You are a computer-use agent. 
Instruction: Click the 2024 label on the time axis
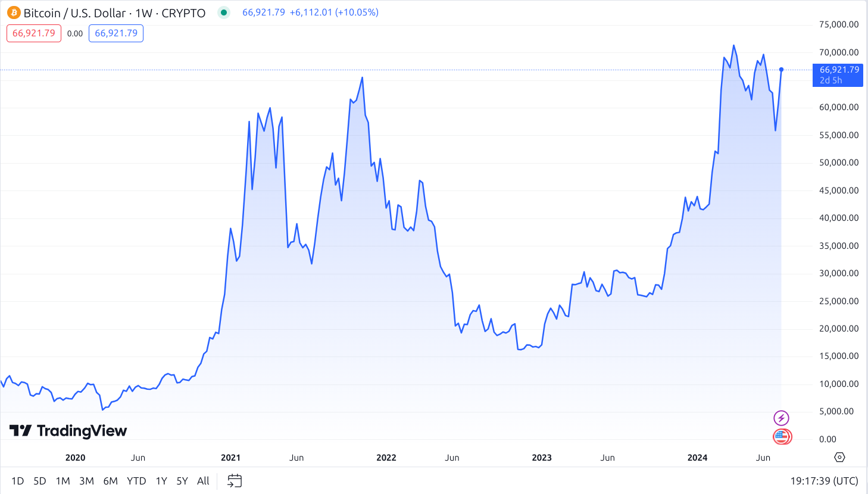(697, 458)
